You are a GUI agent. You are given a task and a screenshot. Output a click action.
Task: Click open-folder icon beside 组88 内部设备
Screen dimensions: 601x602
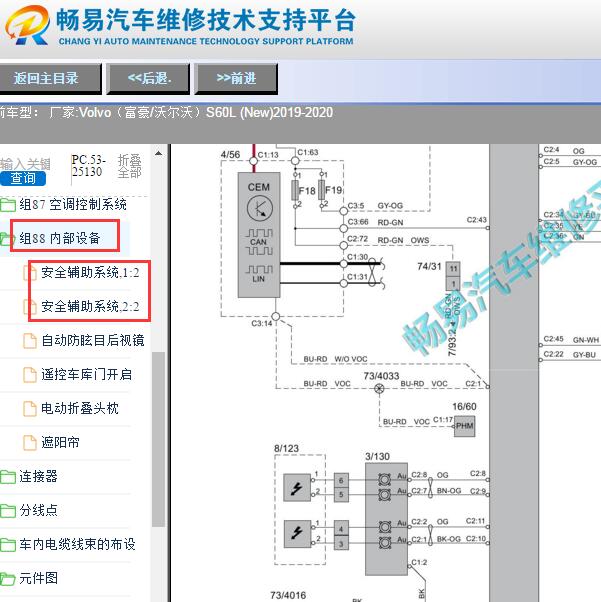pos(7,238)
